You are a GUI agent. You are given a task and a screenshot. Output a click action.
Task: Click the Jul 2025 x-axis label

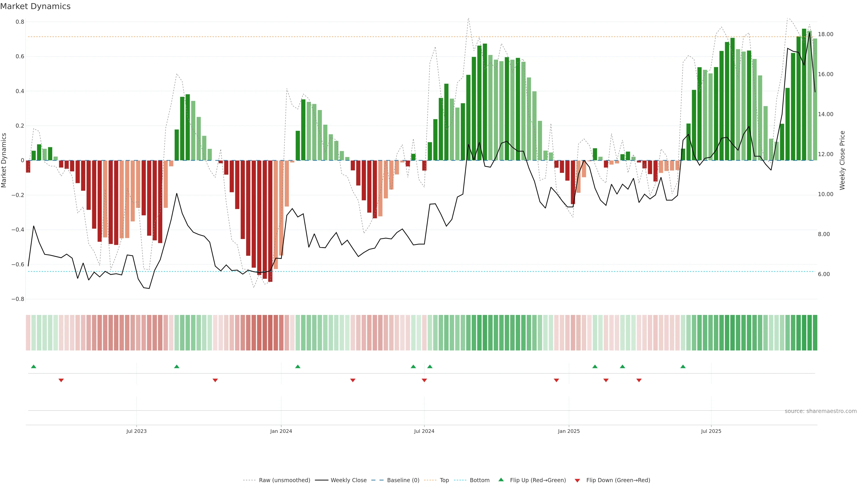pos(711,431)
